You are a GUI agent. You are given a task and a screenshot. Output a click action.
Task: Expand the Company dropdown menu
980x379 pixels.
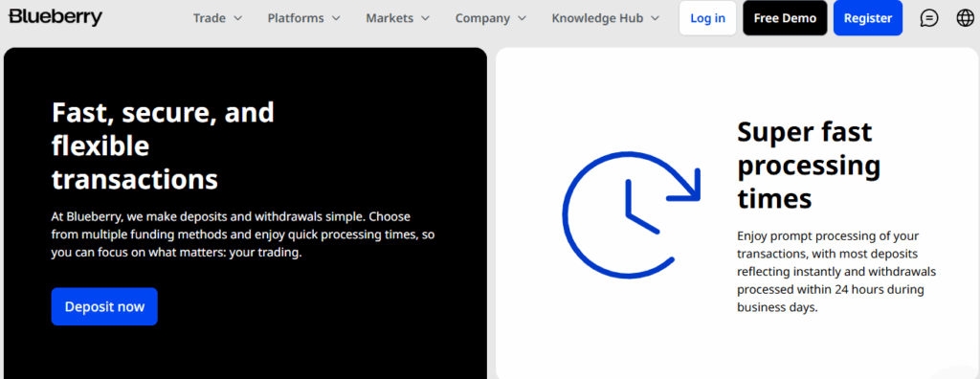[x=490, y=18]
